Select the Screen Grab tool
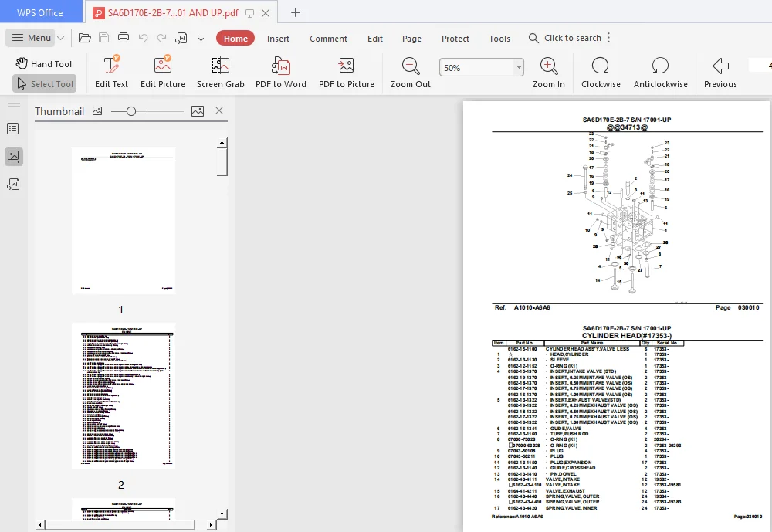772x532 pixels. [x=220, y=66]
